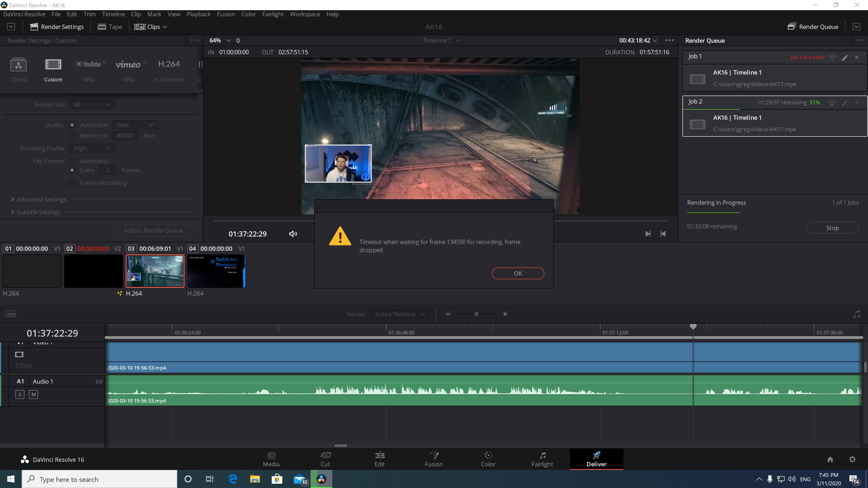Screen dimensions: 868x488
Task: Zoom in timeline with plus button
Action: pos(505,314)
